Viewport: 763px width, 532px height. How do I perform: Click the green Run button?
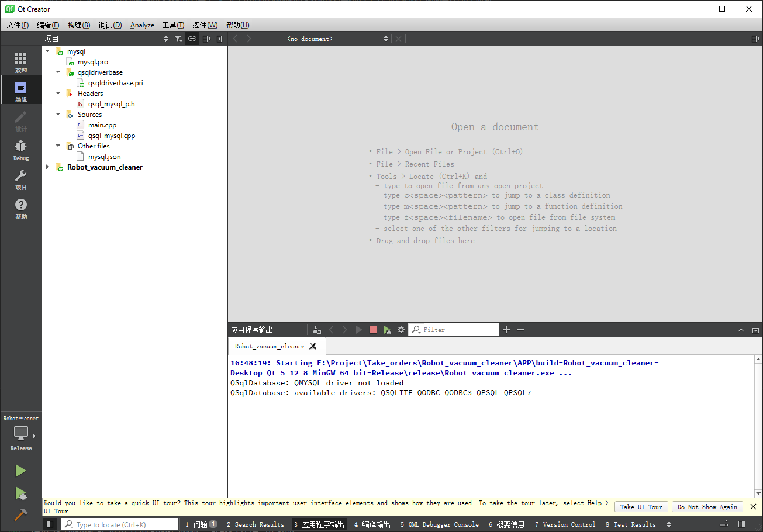pyautogui.click(x=20, y=471)
